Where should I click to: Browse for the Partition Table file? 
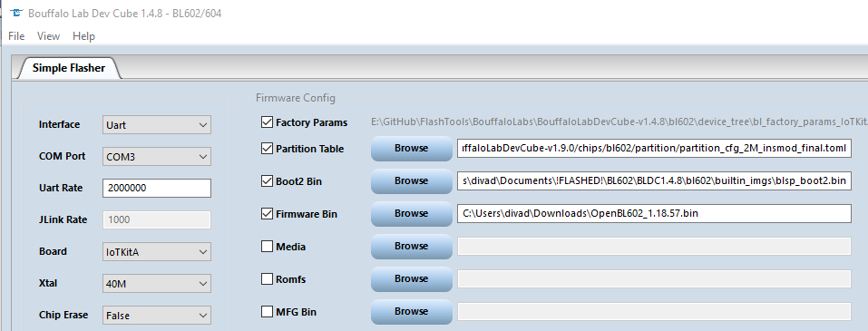click(x=411, y=149)
